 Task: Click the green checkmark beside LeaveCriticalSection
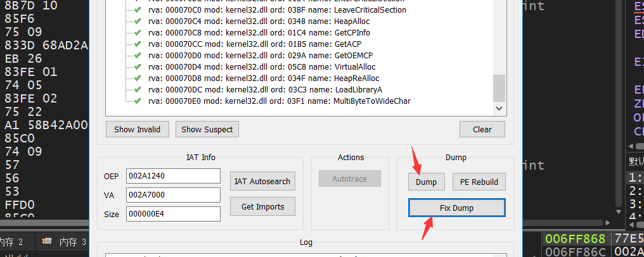point(138,10)
